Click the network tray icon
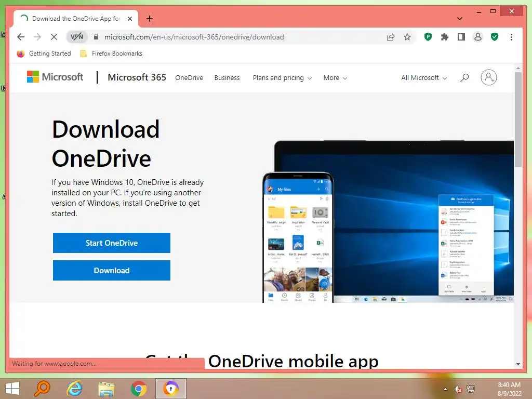532x399 pixels. click(x=471, y=389)
